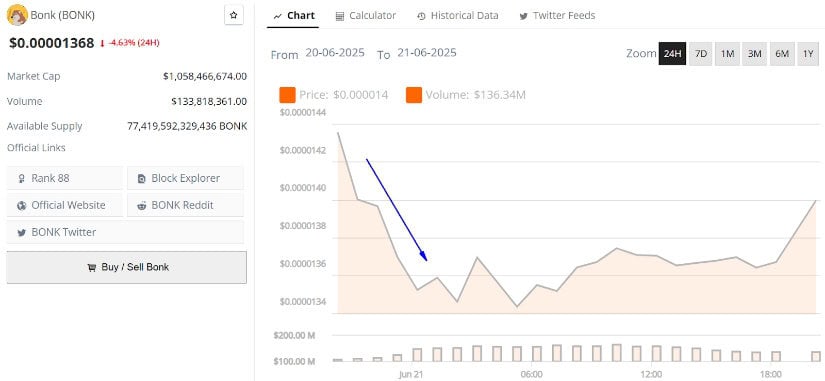
Task: Open the Twitter Feeds tab
Action: (557, 16)
